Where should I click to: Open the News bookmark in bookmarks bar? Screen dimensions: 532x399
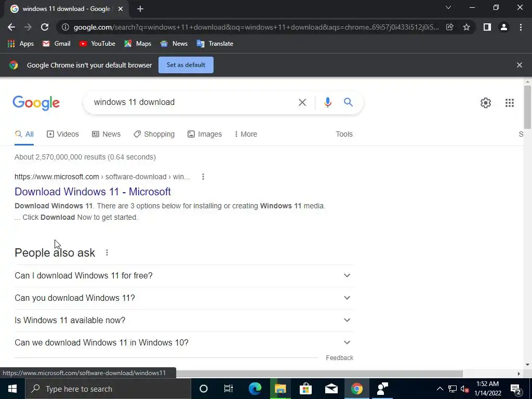click(174, 44)
